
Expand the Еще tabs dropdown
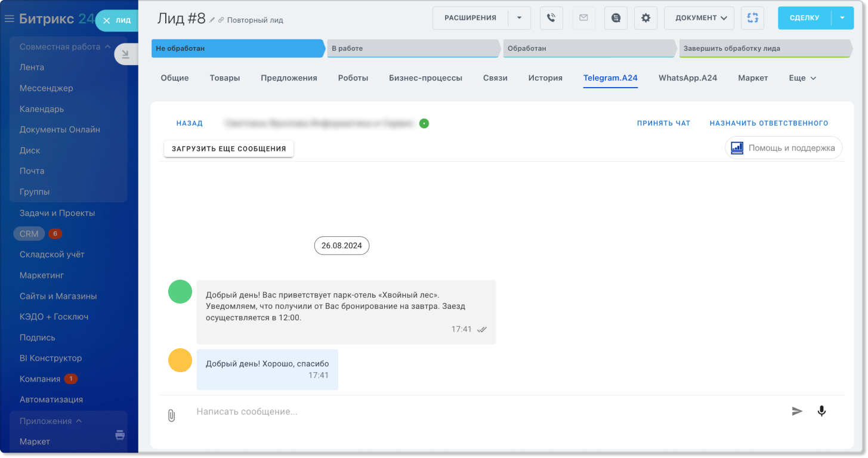coord(802,78)
